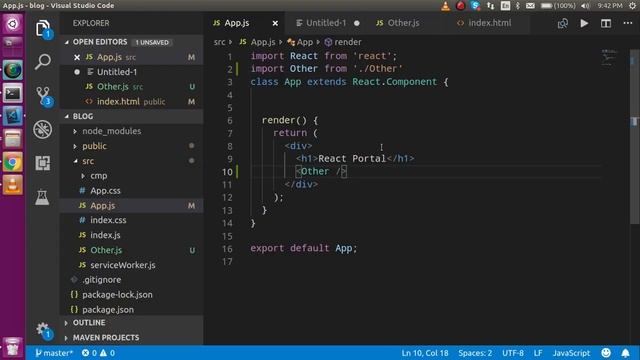Switch to the Other.js tab

403,23
